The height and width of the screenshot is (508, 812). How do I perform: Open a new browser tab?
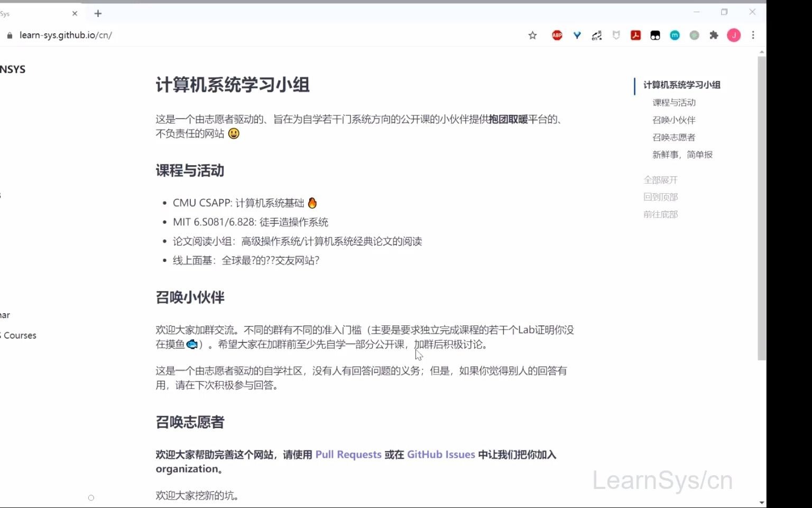[x=98, y=14]
